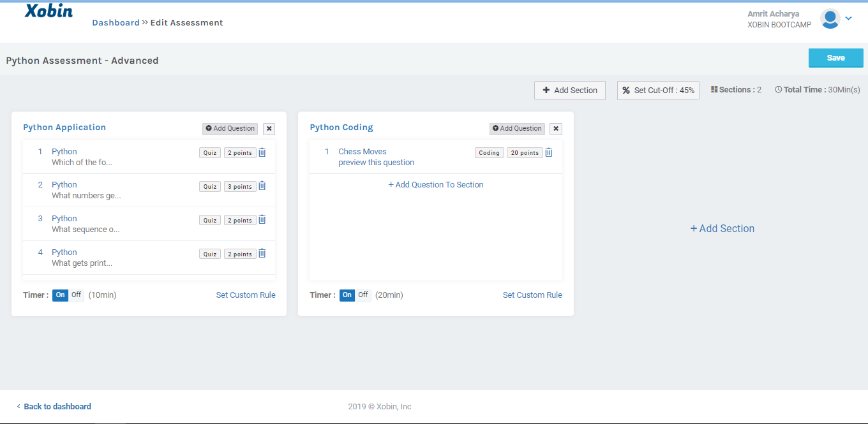Open Python Coding section title
The image size is (868, 424).
click(341, 128)
